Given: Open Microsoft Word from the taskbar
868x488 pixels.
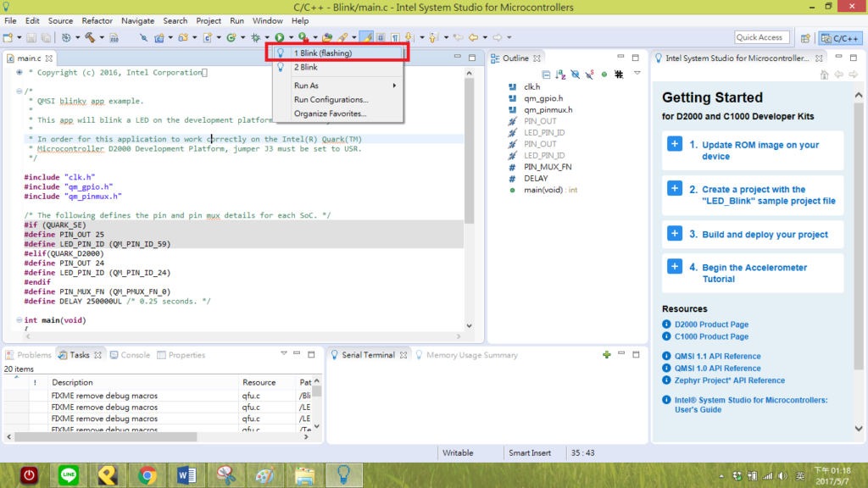Looking at the screenshot, I should (x=186, y=475).
